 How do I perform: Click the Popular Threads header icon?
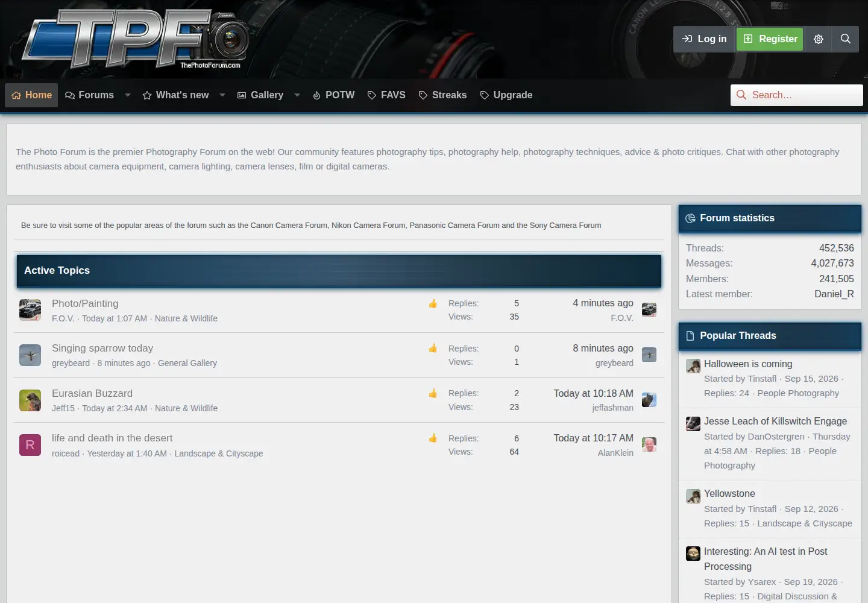tap(691, 336)
